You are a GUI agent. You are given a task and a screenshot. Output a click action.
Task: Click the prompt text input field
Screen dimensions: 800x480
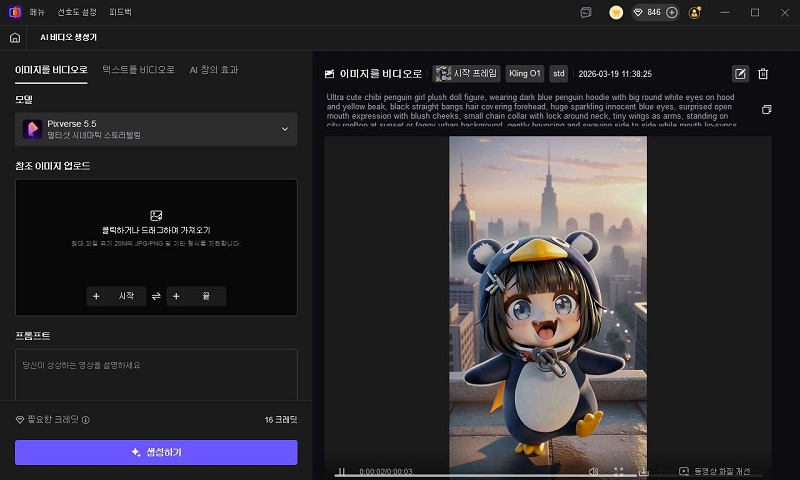tap(156, 375)
